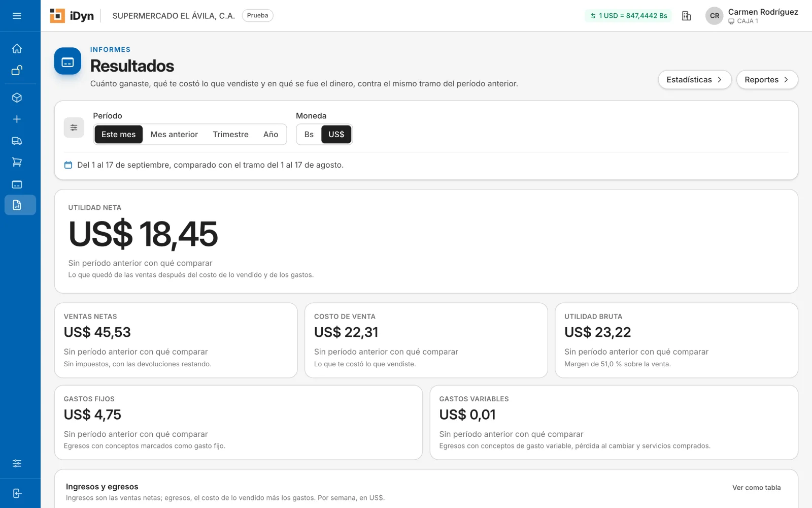Screen dimensions: 812x508
Task: Click the 'Ingresos y egresos' section heading
Action: point(102,487)
